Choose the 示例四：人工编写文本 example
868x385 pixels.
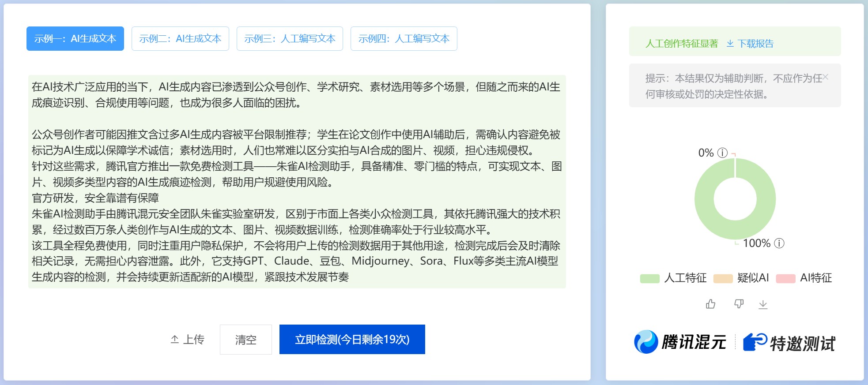pyautogui.click(x=404, y=39)
